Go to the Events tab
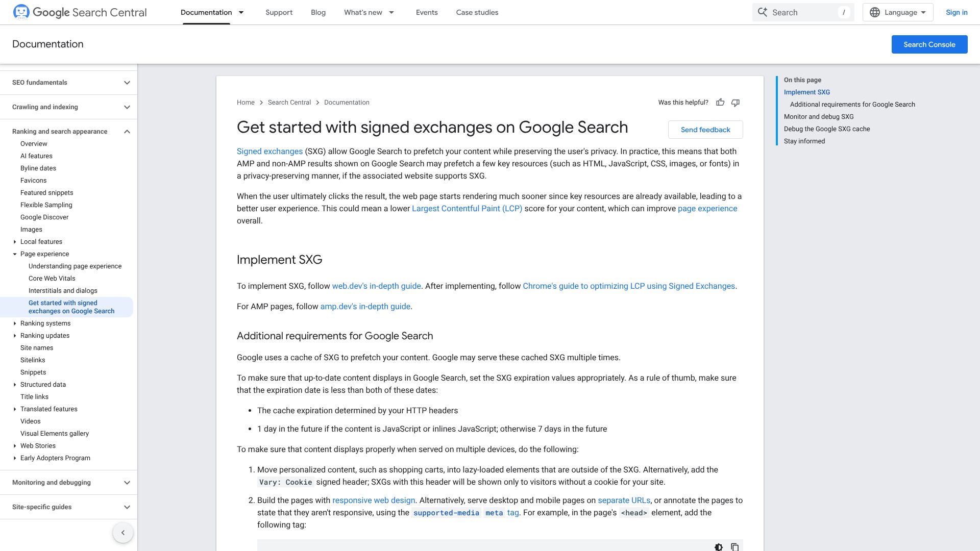Image resolution: width=980 pixels, height=551 pixels. 427,12
